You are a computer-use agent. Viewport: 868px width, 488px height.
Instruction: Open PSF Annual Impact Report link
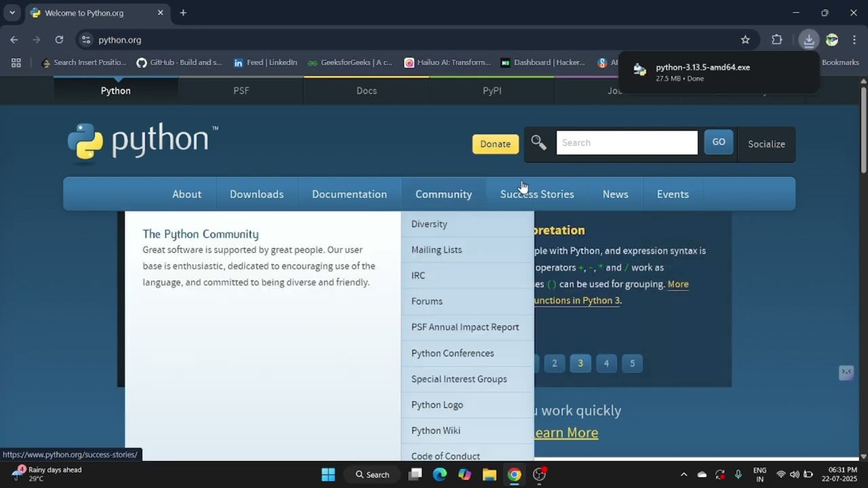point(467,327)
